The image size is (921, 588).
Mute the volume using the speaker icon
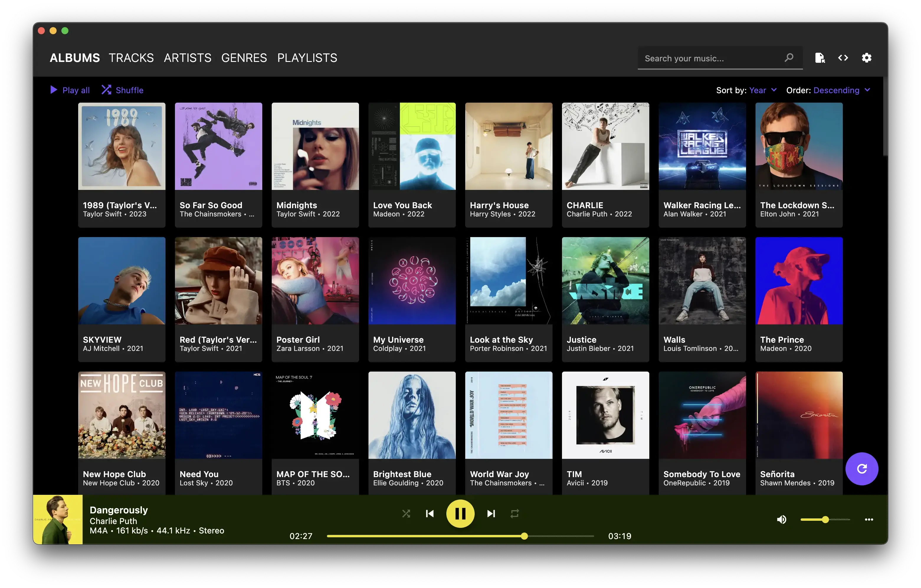[781, 519]
